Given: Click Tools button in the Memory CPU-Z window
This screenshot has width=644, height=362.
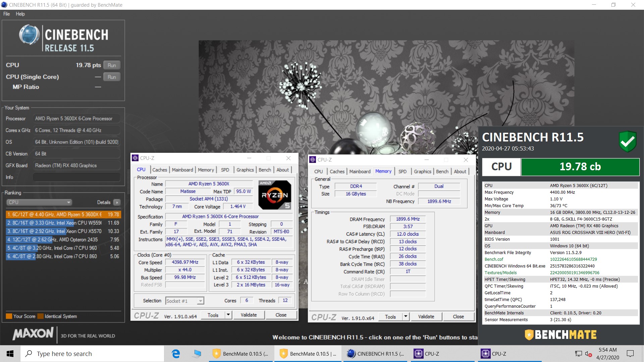Looking at the screenshot, I should 390,316.
